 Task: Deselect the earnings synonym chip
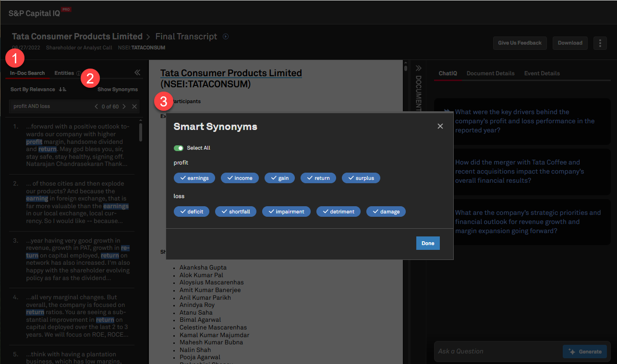[x=194, y=178]
